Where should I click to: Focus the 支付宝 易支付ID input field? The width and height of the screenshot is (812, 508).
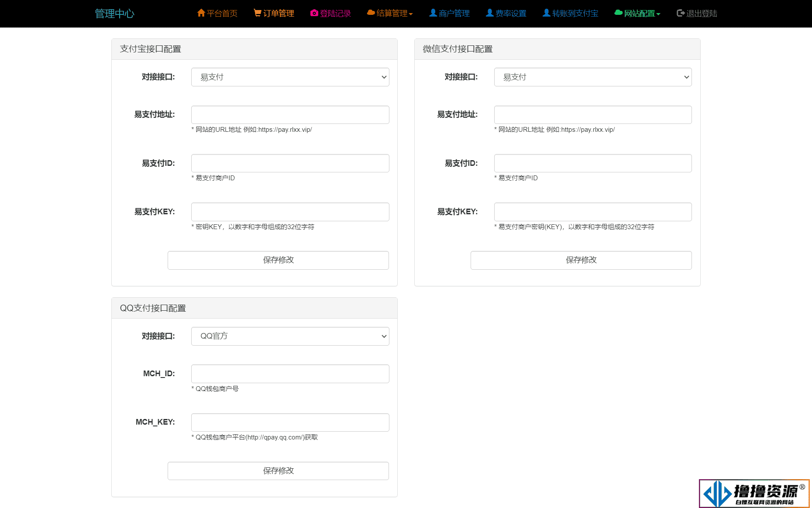pyautogui.click(x=290, y=163)
